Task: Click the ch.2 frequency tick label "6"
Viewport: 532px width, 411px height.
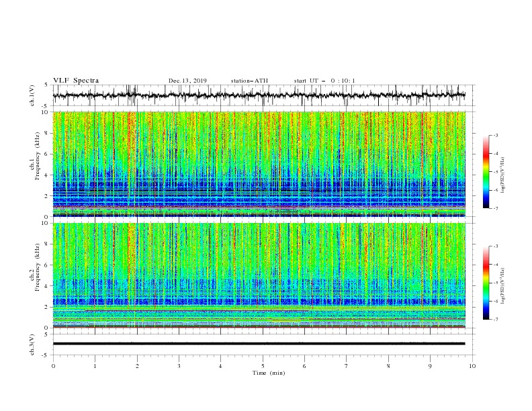Action: pyautogui.click(x=47, y=265)
